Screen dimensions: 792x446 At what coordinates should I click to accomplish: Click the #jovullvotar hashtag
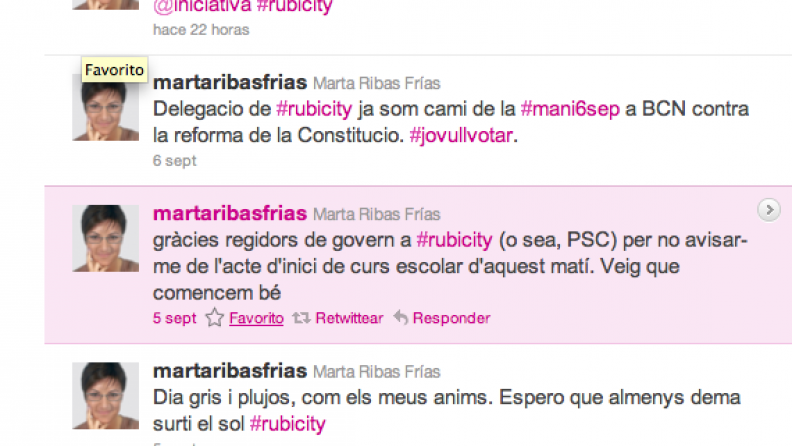coord(461,135)
